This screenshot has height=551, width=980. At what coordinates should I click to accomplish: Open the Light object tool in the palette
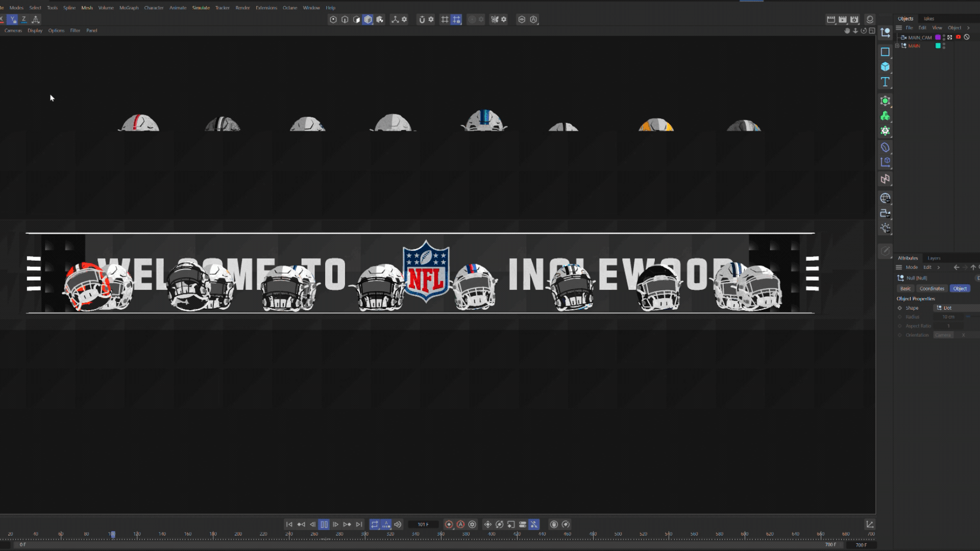pyautogui.click(x=885, y=228)
